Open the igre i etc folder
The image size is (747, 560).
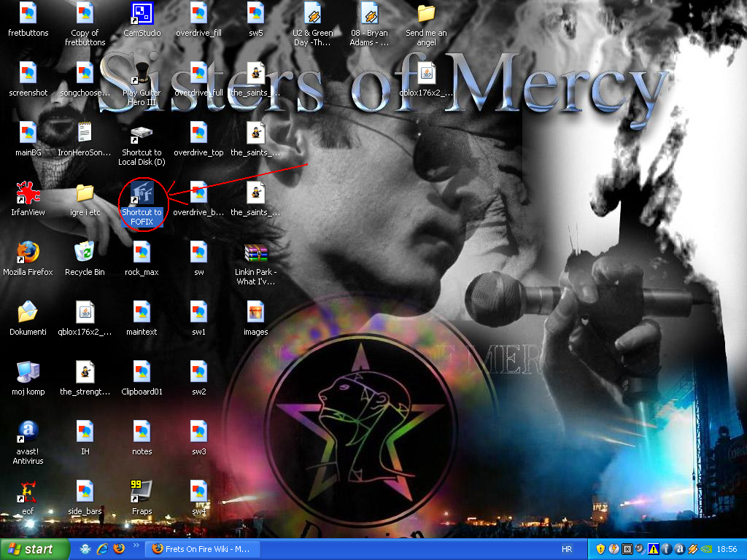[85, 199]
